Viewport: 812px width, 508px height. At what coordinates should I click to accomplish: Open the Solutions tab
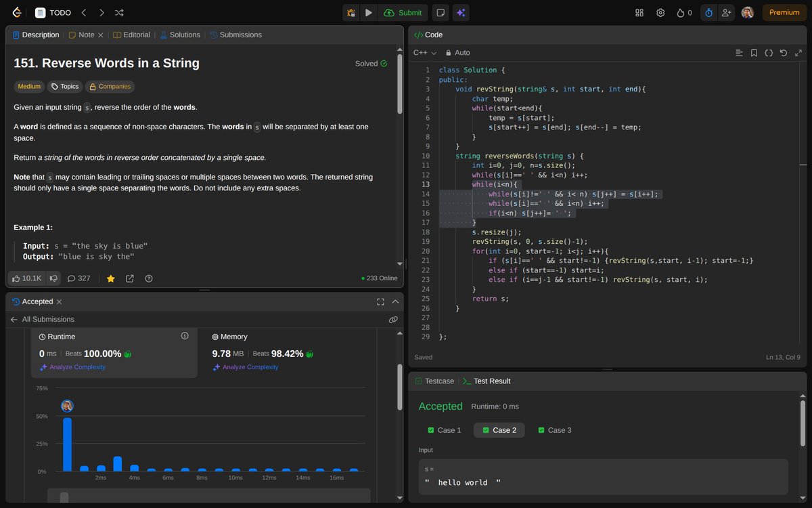pos(179,35)
